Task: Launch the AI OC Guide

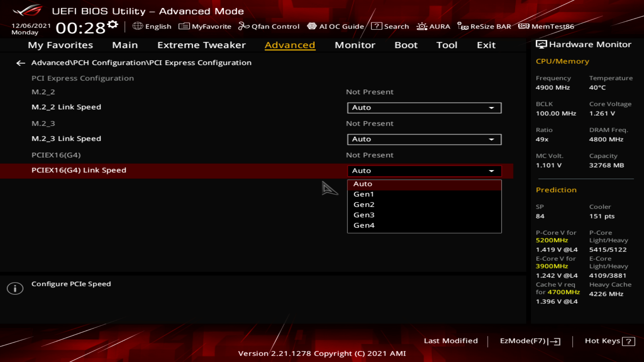Action: 335,26
